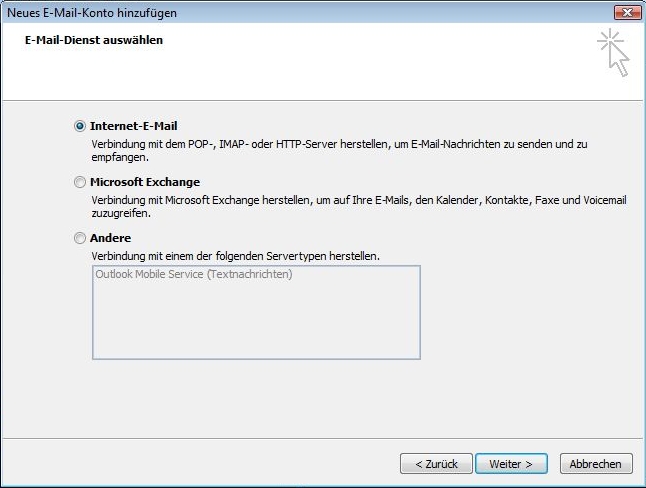646x488 pixels.
Task: Select the Internet-E-Mail radio button
Action: tap(80, 126)
